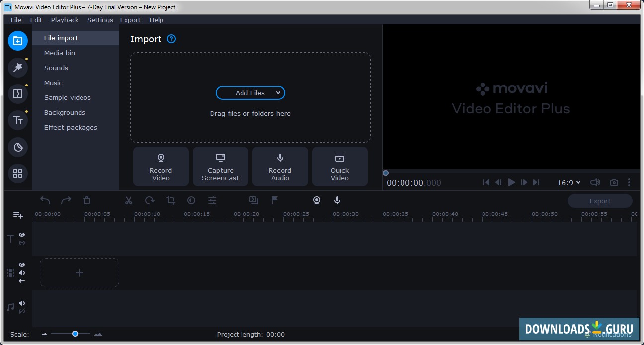Mute the video track audio
The width and height of the screenshot is (644, 345).
pyautogui.click(x=21, y=272)
